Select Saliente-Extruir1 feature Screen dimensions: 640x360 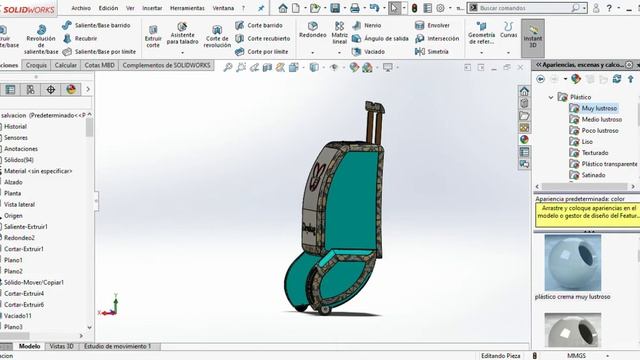click(25, 227)
